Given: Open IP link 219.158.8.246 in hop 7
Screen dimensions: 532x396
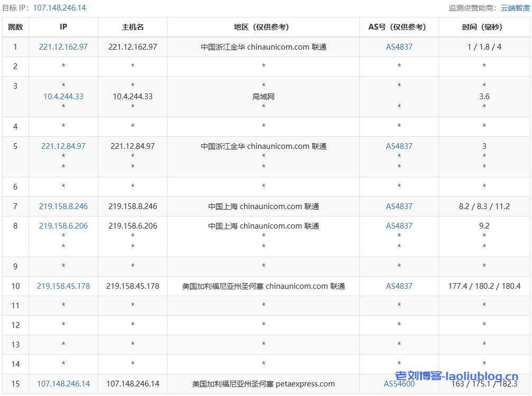Looking at the screenshot, I should click(x=63, y=206).
